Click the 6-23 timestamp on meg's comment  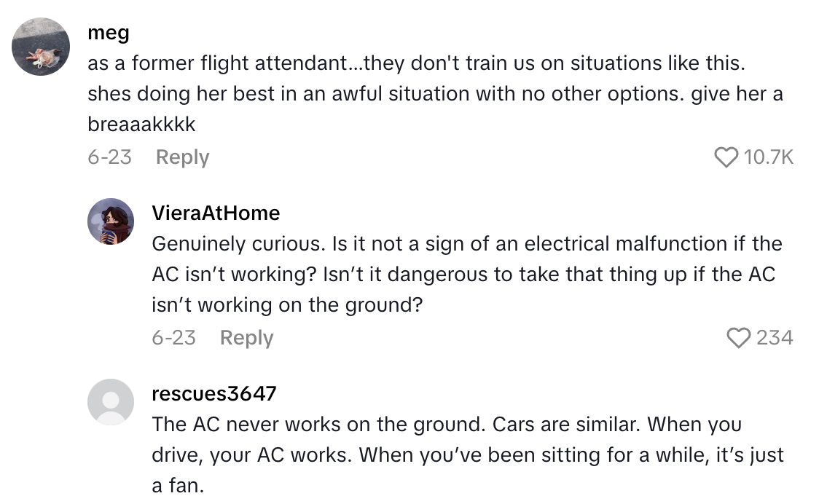click(110, 156)
